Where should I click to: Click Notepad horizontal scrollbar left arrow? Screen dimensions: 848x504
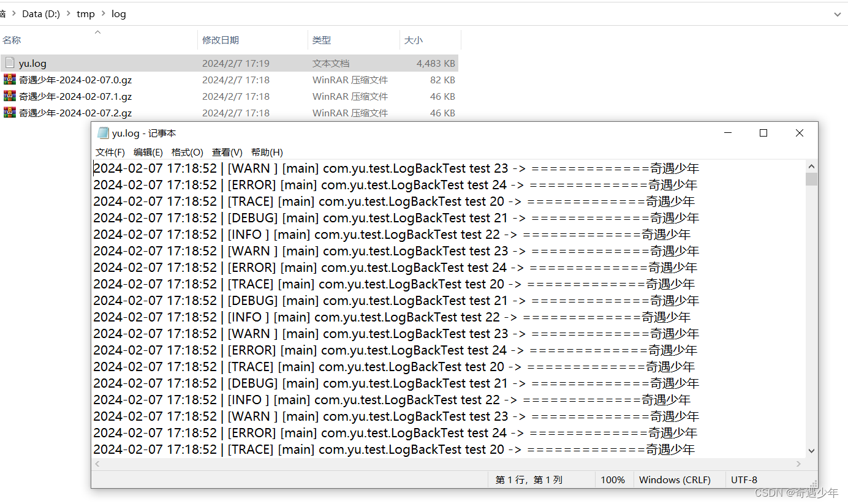tap(97, 464)
